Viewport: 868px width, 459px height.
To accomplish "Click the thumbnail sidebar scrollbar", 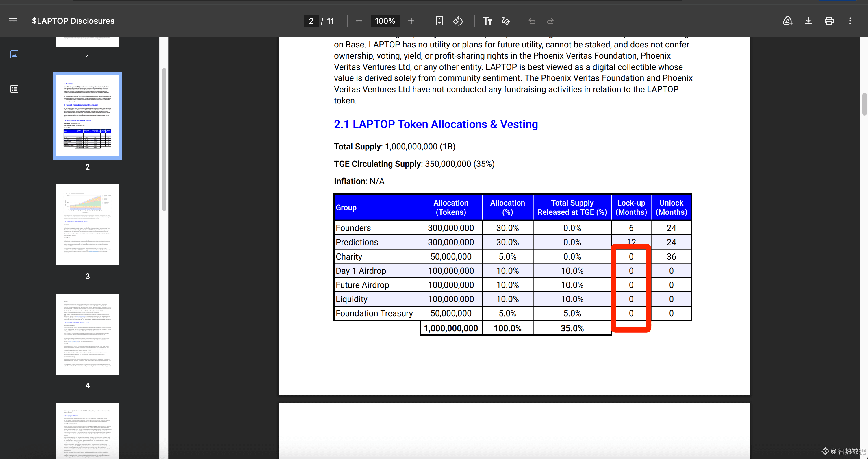I will [164, 139].
